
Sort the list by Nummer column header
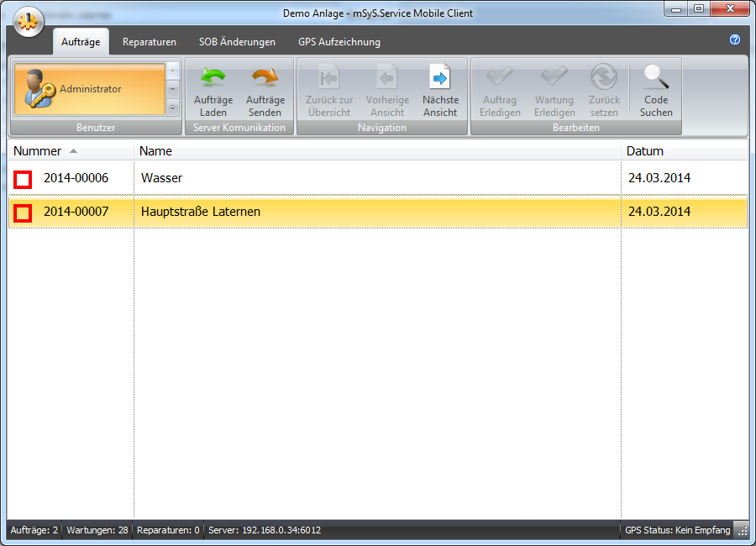38,151
